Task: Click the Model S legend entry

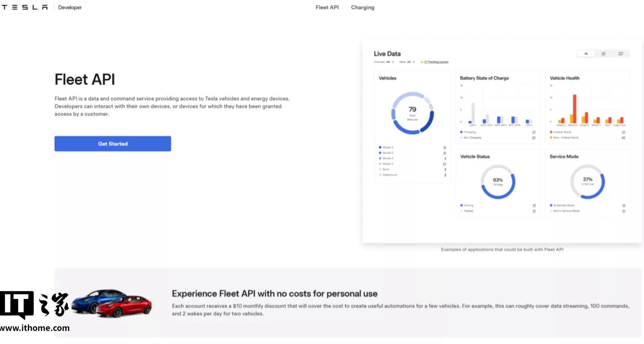Action: pyautogui.click(x=386, y=153)
